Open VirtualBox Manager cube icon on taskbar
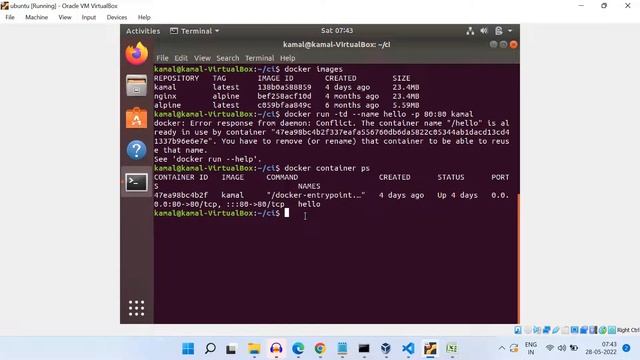This screenshot has height=360, width=640. click(x=386, y=349)
